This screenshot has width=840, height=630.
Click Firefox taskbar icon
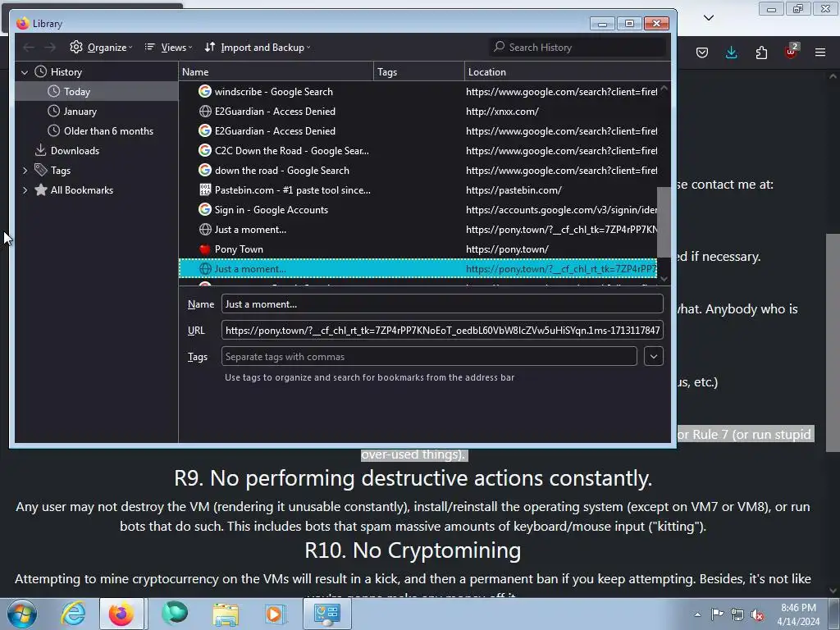(x=121, y=614)
